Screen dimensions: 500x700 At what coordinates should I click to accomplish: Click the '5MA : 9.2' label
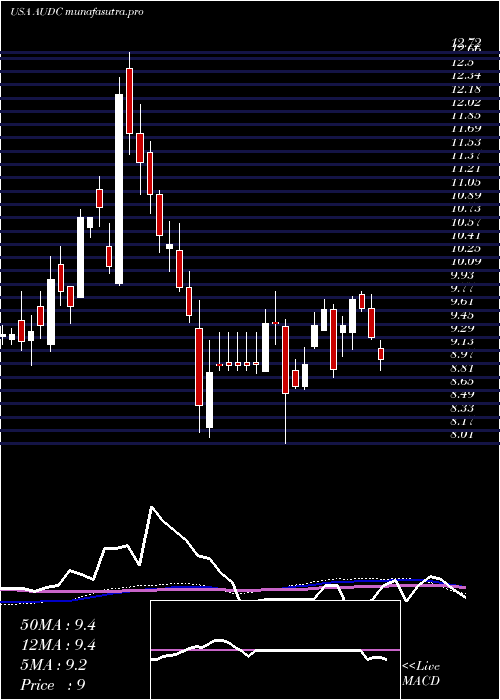click(x=54, y=665)
